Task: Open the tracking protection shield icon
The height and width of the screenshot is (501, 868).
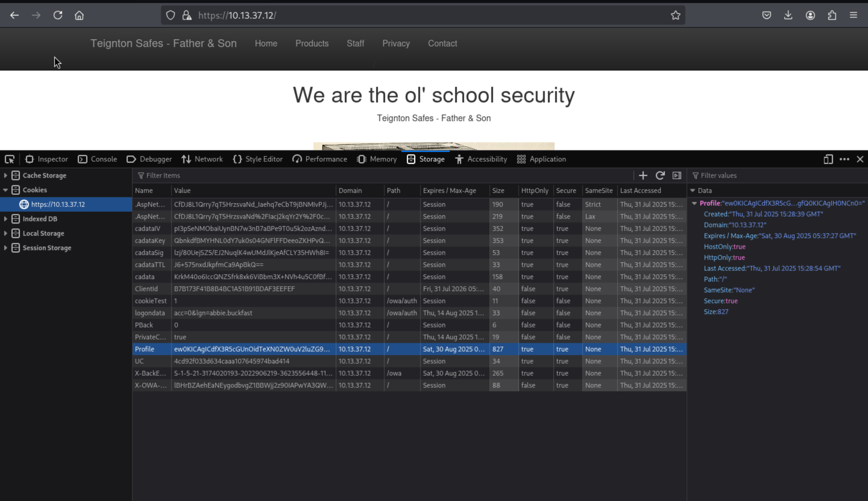Action: point(171,15)
